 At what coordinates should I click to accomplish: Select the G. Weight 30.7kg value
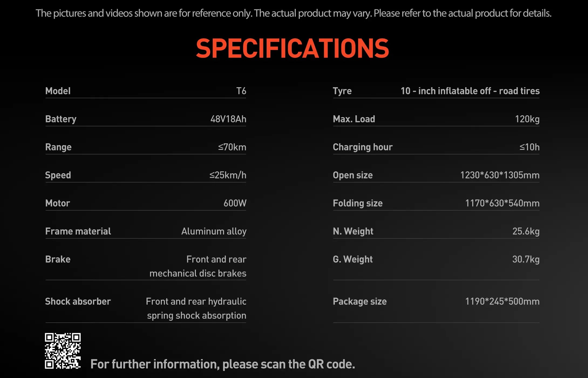pos(526,259)
